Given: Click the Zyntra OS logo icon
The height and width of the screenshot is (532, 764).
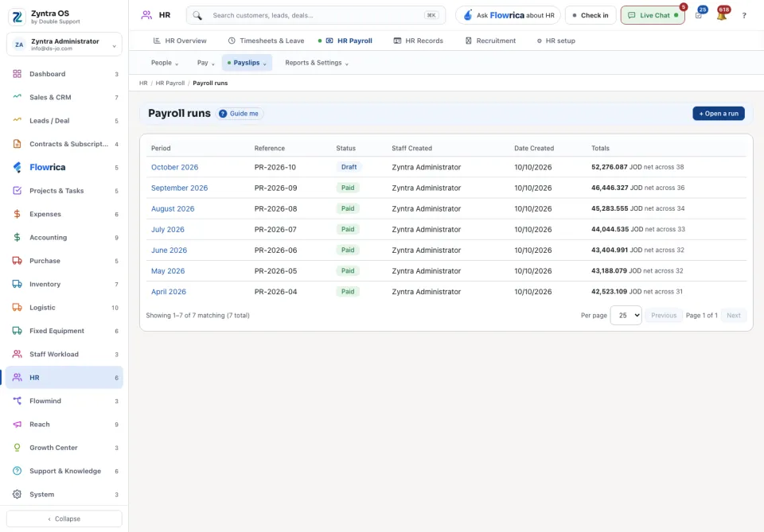Looking at the screenshot, I should pos(17,17).
